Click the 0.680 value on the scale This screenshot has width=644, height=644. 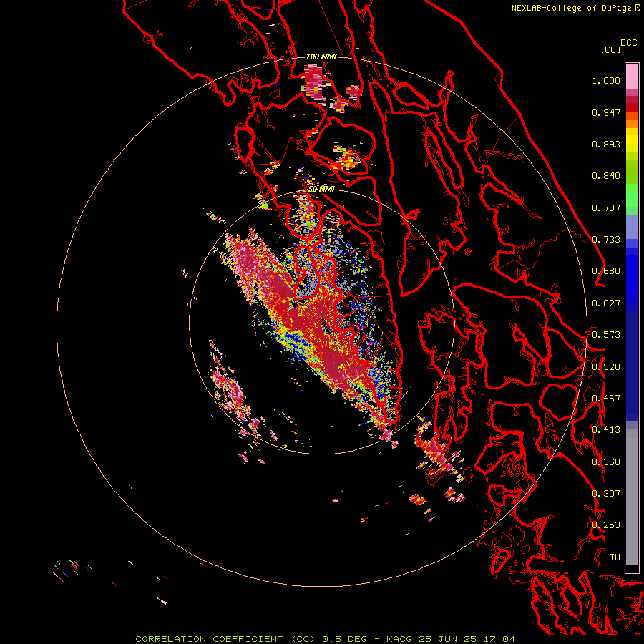point(606,271)
